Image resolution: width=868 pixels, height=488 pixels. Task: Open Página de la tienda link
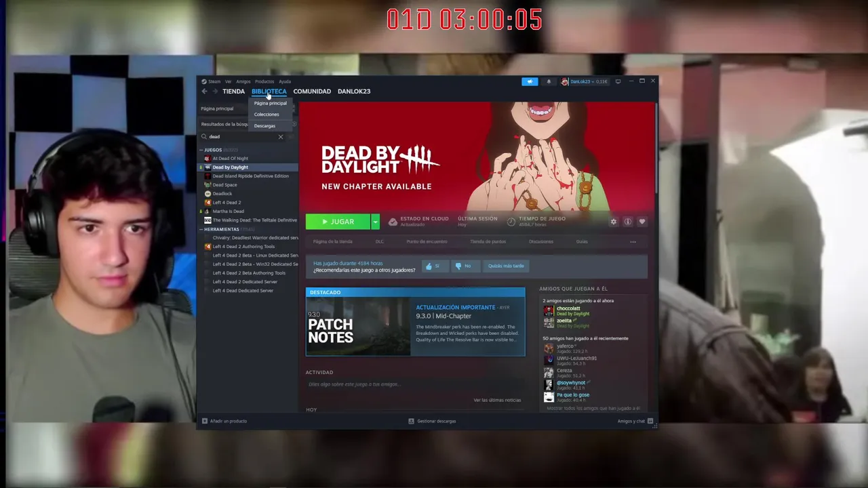click(x=332, y=241)
